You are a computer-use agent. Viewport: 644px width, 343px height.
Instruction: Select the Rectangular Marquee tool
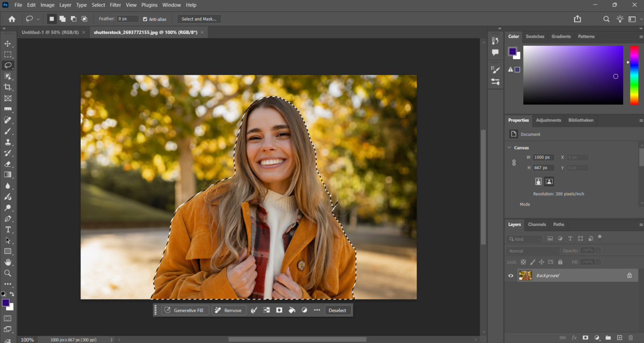(x=8, y=54)
